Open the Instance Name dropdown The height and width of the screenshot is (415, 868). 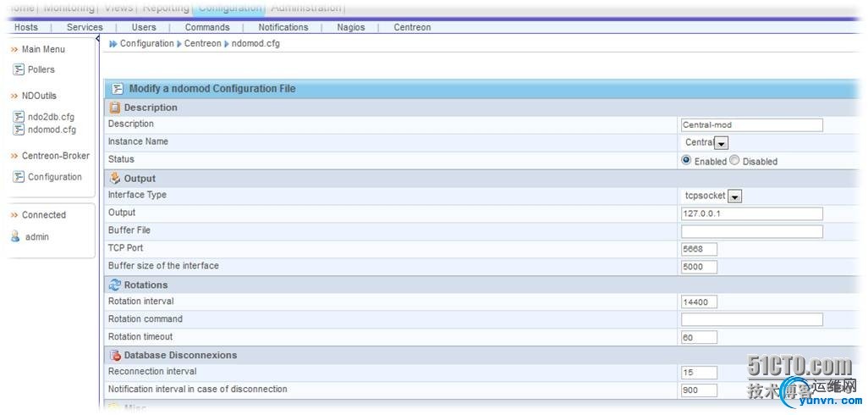722,143
